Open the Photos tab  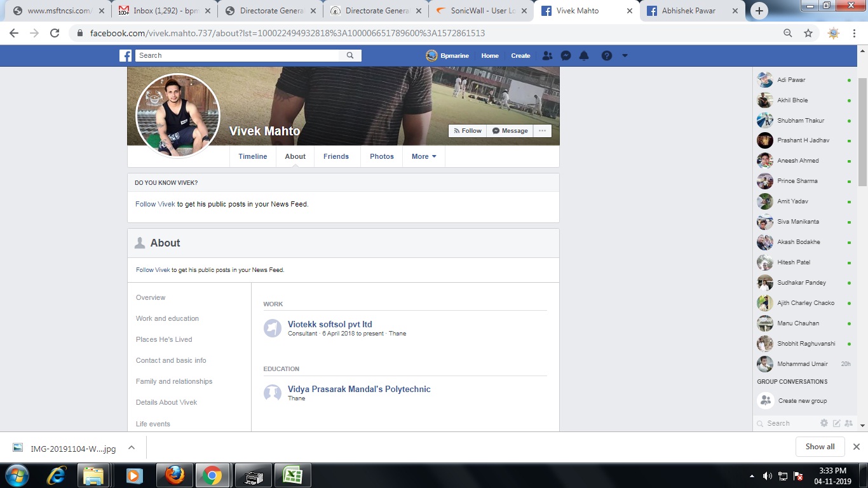point(381,156)
